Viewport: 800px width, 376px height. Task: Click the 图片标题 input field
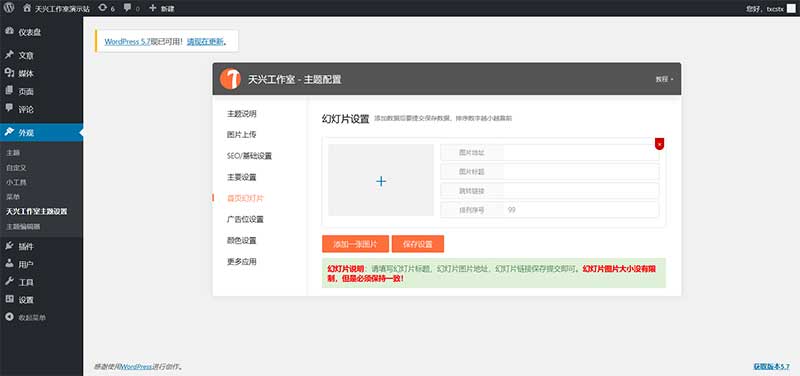pyautogui.click(x=581, y=171)
